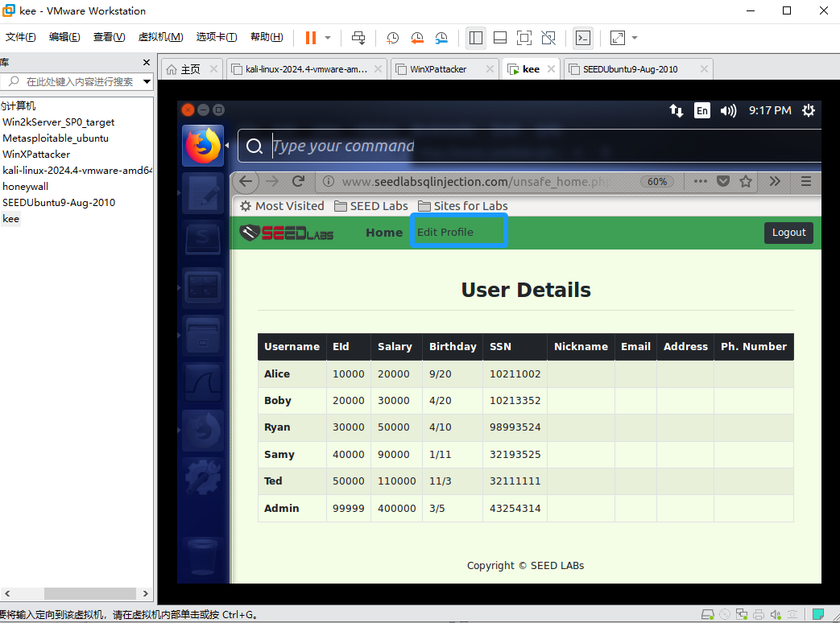Click the VMware status bar printer icon

759,614
